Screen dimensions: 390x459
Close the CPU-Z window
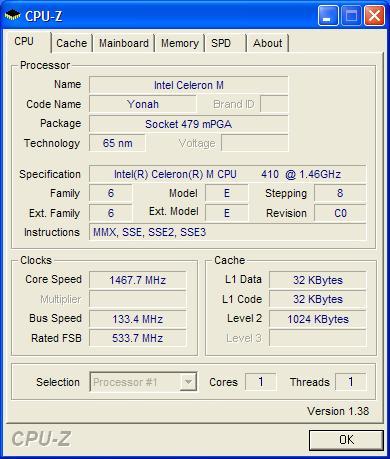(x=374, y=16)
